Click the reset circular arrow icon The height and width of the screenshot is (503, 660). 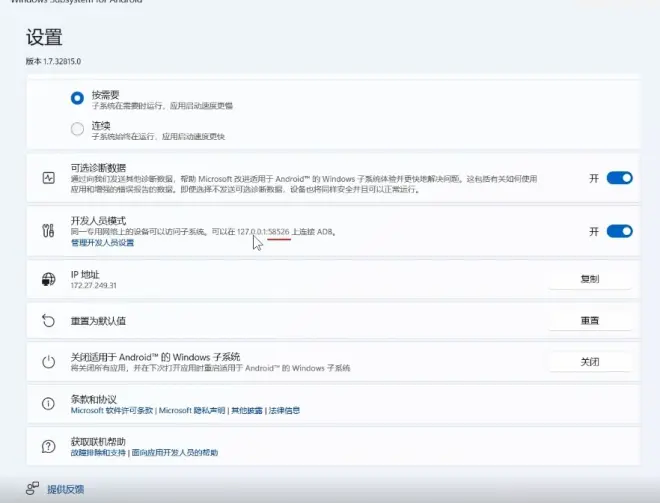[x=48, y=321]
